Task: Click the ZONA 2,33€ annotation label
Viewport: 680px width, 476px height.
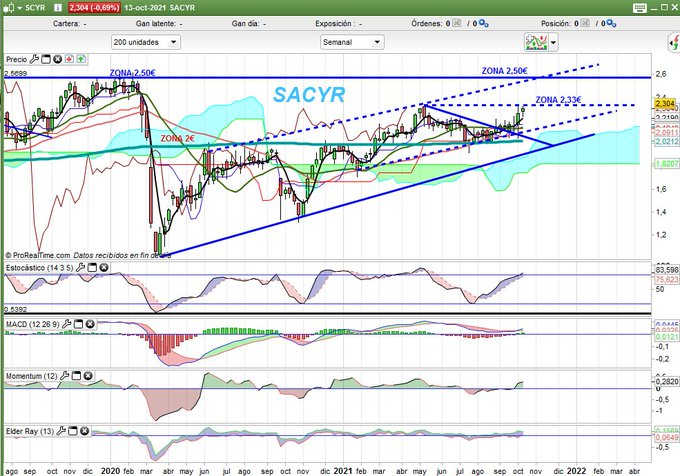Action: point(558,100)
